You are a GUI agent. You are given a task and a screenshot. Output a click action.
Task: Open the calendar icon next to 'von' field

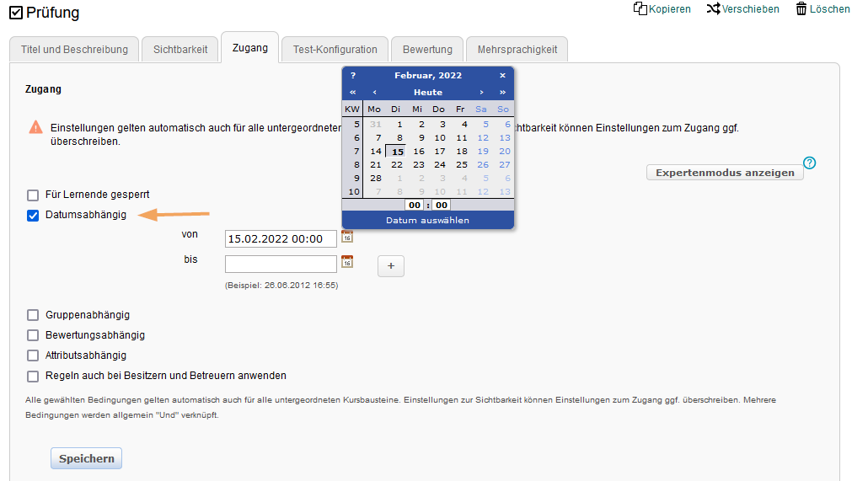347,237
